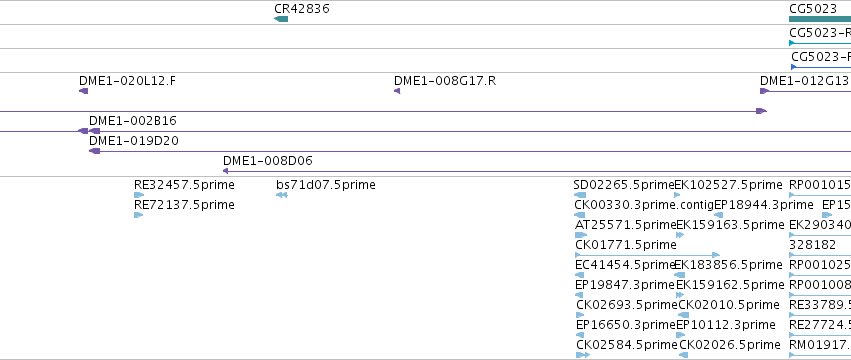The width and height of the screenshot is (851, 360).
Task: Select blue arrow glyph under RE72137.5prime
Action: tap(138, 215)
